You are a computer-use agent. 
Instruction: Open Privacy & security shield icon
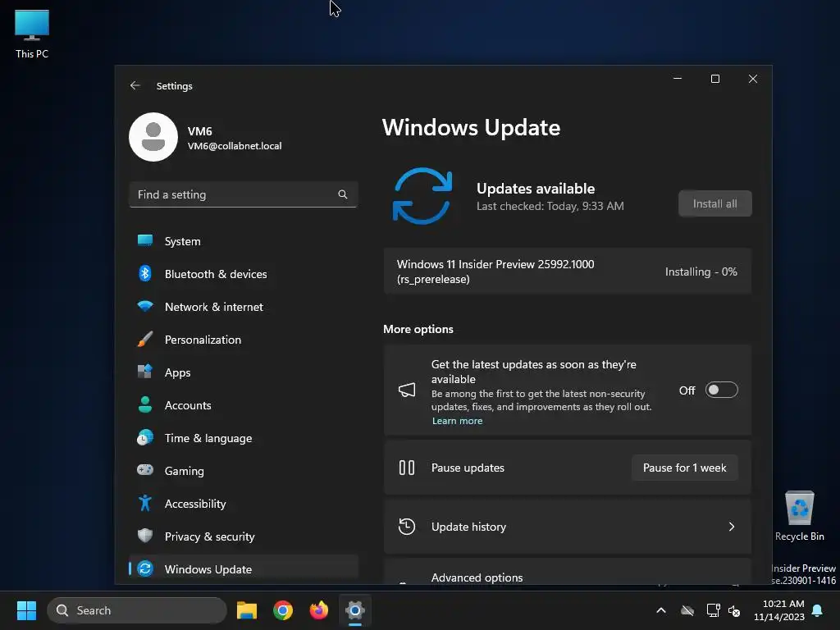145,536
